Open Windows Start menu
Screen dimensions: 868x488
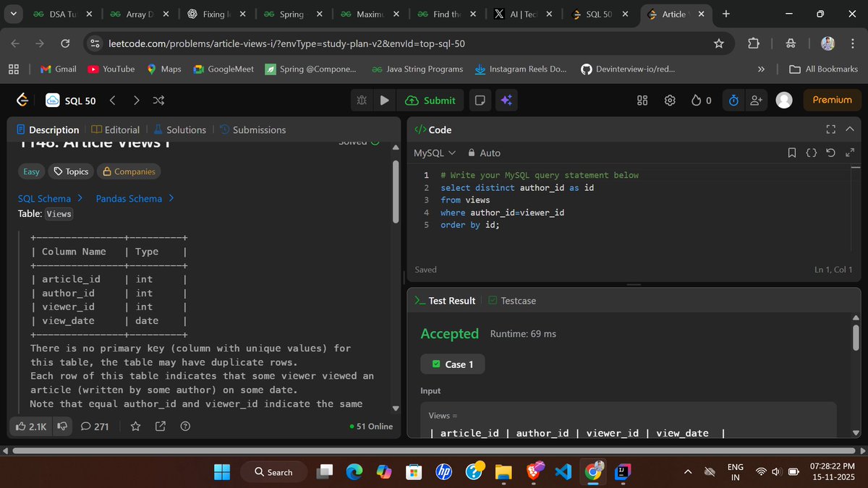click(x=221, y=472)
